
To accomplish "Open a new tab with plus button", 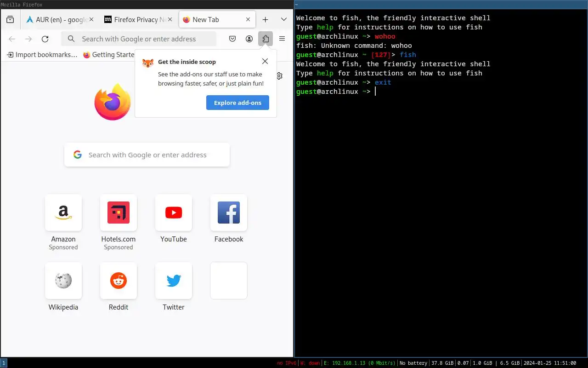I will pyautogui.click(x=265, y=20).
